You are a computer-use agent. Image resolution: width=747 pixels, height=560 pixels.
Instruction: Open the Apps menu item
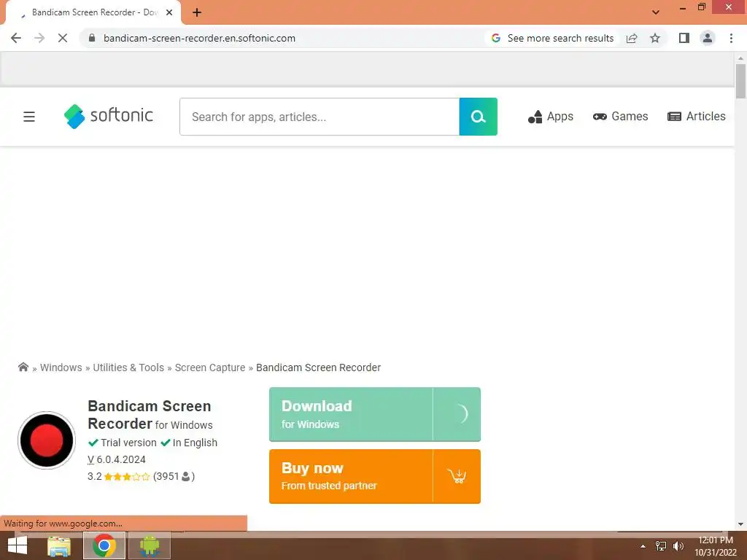[551, 117]
